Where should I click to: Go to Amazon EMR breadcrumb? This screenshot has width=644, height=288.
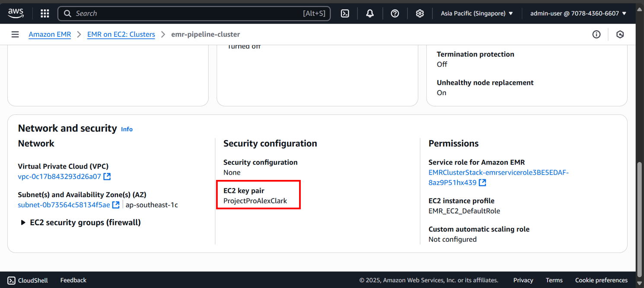click(x=50, y=35)
